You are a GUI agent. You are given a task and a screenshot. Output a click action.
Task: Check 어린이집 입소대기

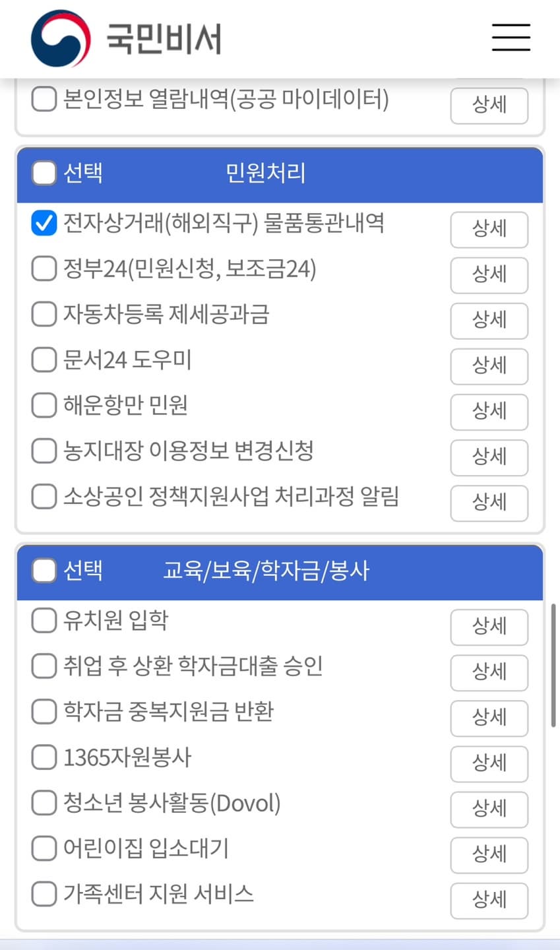(x=44, y=848)
